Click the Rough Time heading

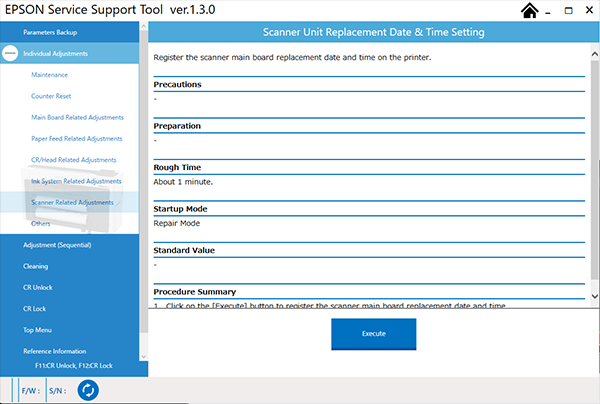pos(177,167)
